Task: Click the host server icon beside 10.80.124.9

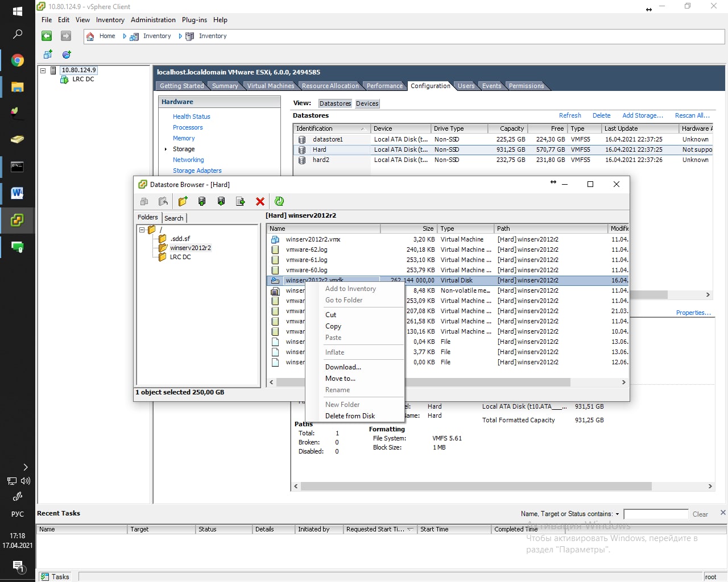Action: click(53, 70)
